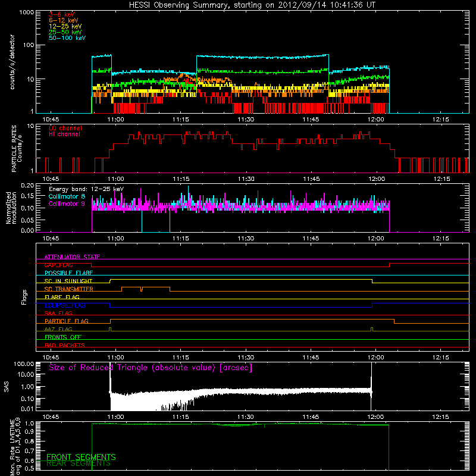The width and height of the screenshot is (476, 476).
Task: Click the "ECLIPSE_FLAG" flag label
Action: 65,305
